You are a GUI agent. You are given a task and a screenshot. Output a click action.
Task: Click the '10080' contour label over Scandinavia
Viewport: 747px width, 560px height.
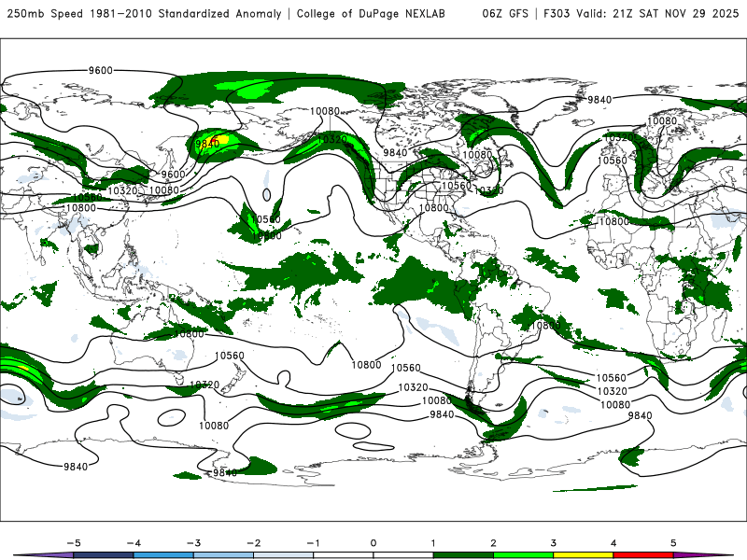(662, 121)
